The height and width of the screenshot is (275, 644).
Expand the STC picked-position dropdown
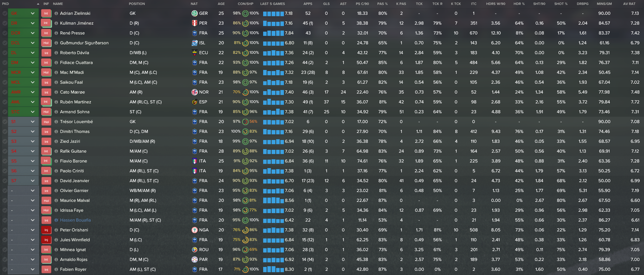pyautogui.click(x=32, y=112)
